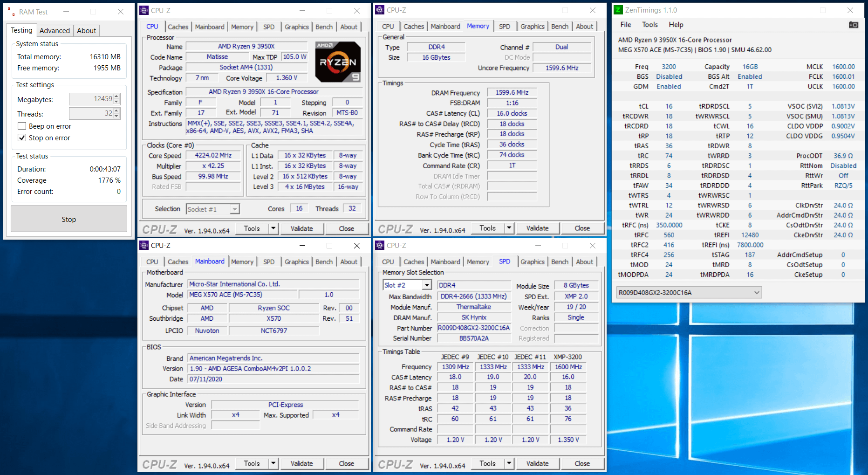Click the Southbridge X570 field

pos(273,318)
